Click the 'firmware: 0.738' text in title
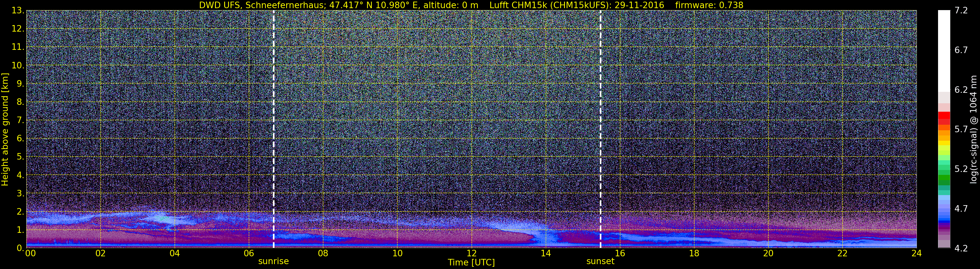 pos(709,5)
